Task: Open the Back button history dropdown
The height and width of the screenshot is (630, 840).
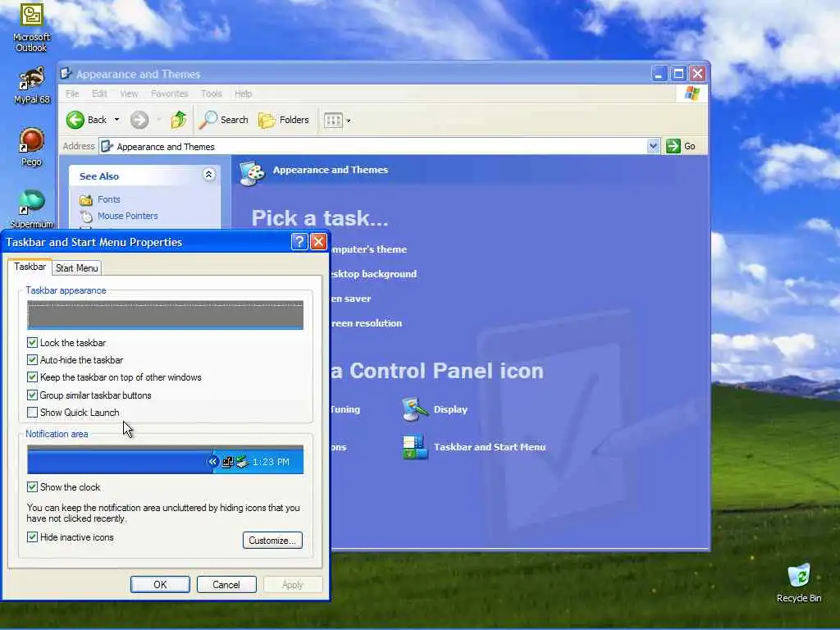Action: tap(116, 120)
